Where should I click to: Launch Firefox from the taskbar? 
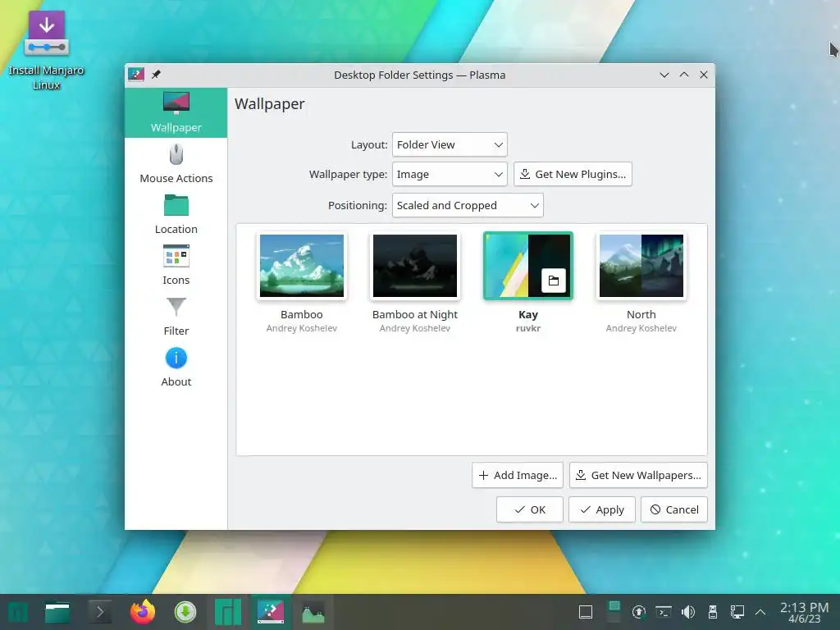click(x=143, y=612)
